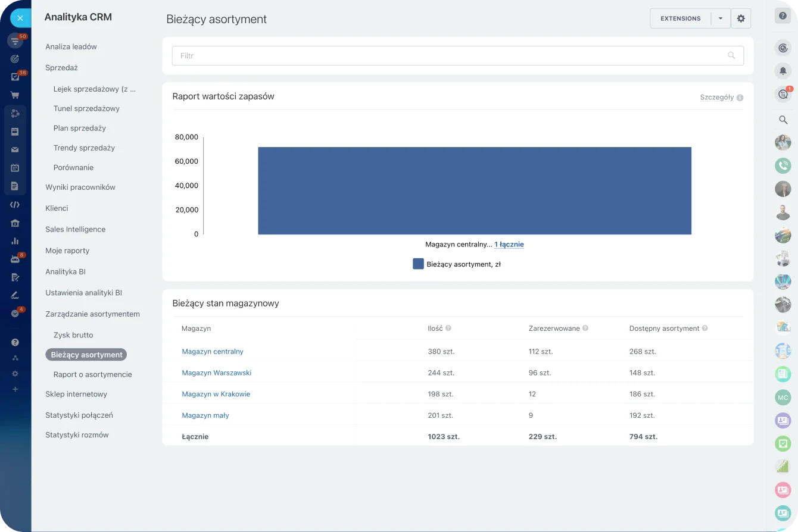Collapse the Zarządzanie asortymentem section

pos(92,314)
